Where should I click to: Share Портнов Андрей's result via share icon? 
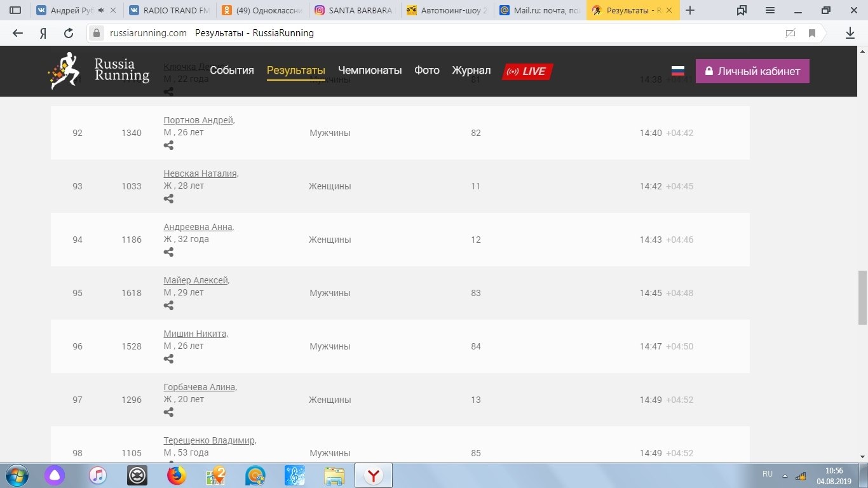168,146
